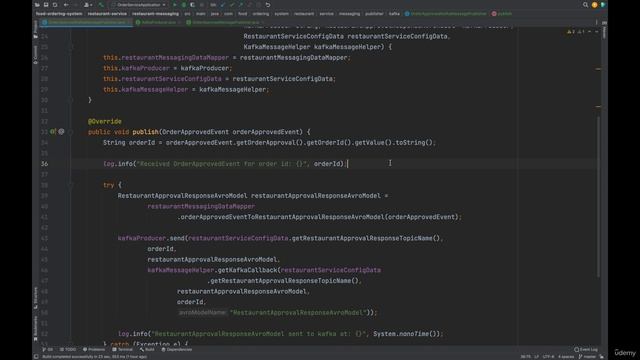Click the rollback undo arrow icon
The width and height of the screenshot is (640, 360).
click(x=268, y=5)
